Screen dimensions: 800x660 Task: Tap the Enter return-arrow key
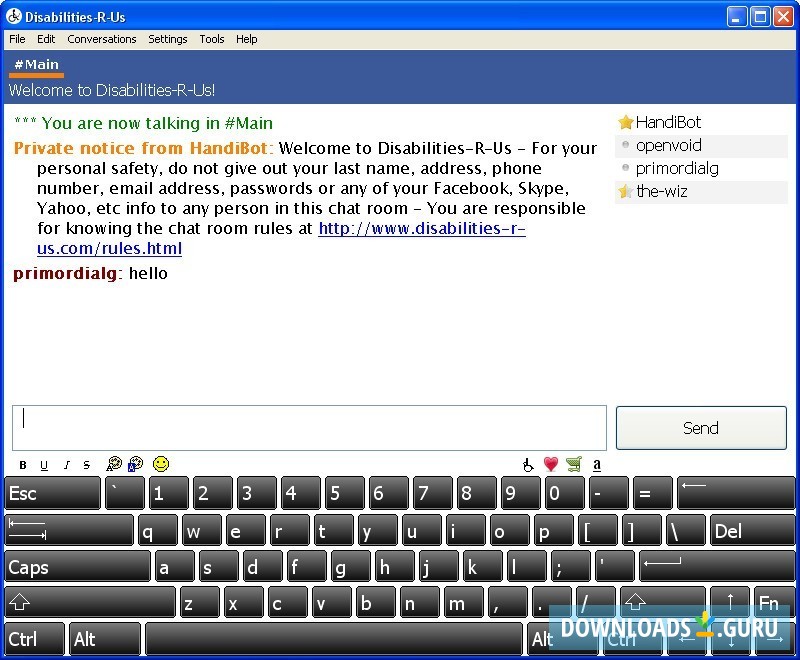pos(717,566)
